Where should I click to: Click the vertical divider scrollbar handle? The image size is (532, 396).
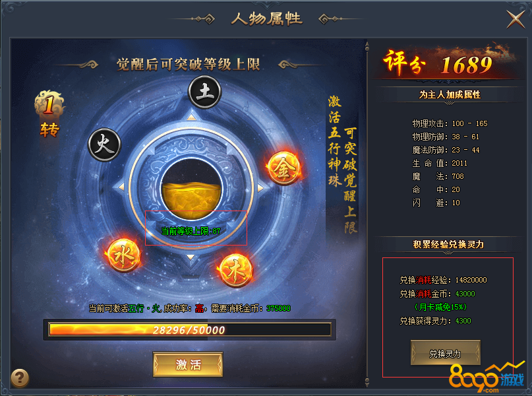367,46
